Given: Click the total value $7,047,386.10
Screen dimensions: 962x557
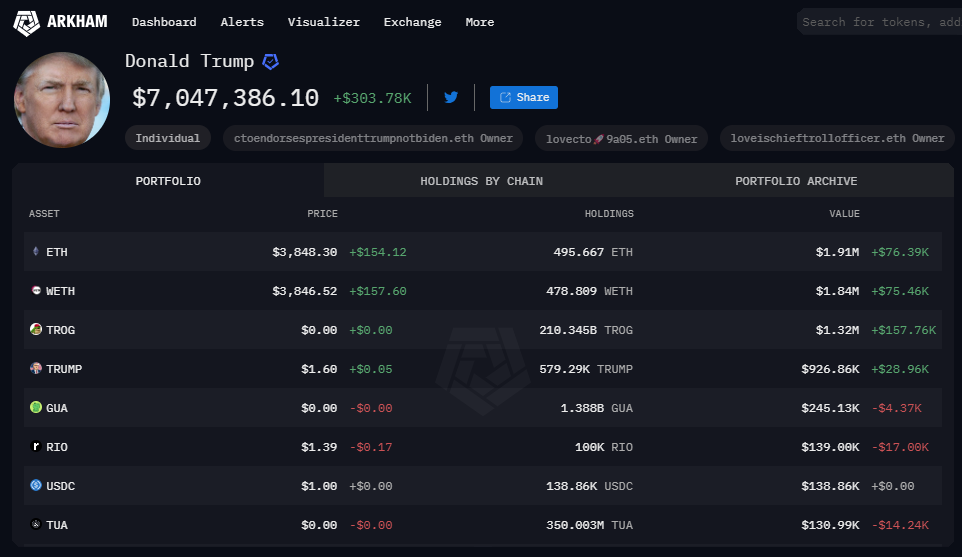Looking at the screenshot, I should [226, 98].
